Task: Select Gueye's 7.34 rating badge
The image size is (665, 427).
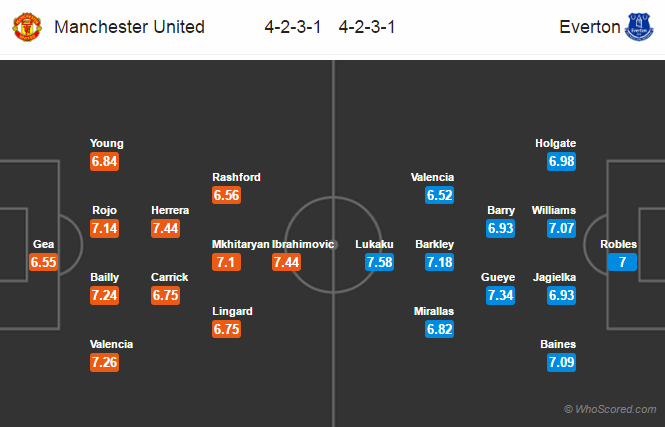Action: [x=500, y=295]
